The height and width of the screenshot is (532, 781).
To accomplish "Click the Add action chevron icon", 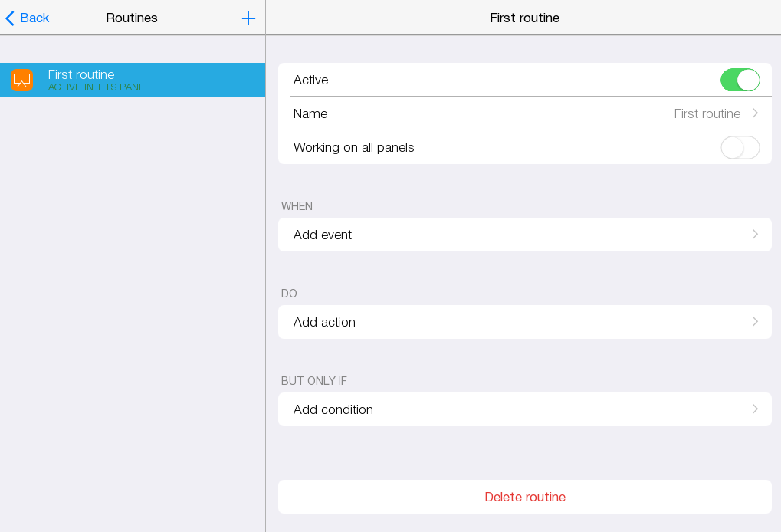I will click(755, 322).
